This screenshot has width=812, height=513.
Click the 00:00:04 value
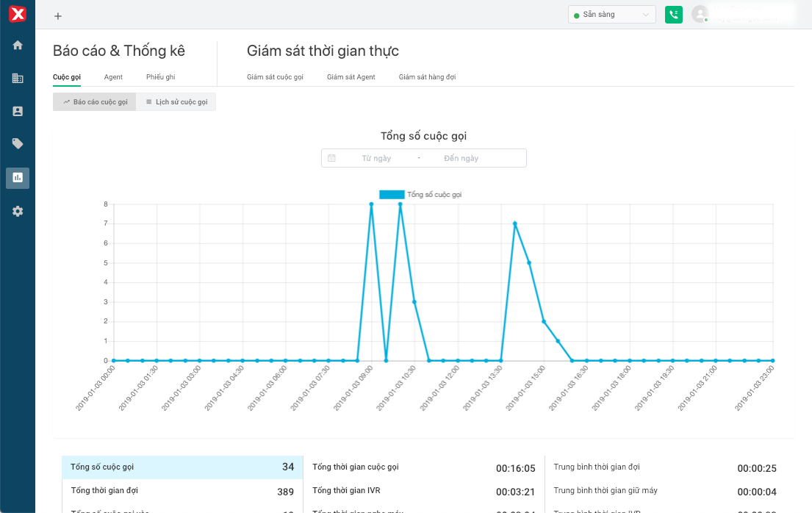coord(757,492)
